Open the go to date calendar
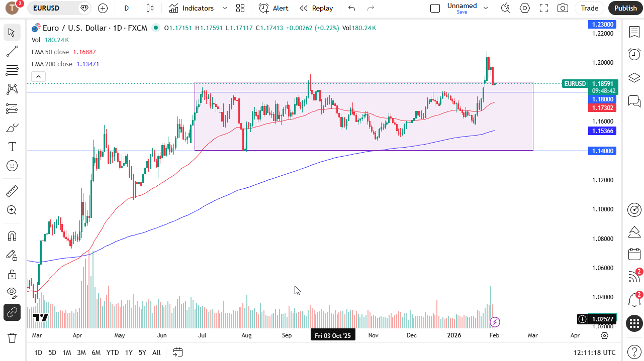644x361 pixels. coord(177,352)
